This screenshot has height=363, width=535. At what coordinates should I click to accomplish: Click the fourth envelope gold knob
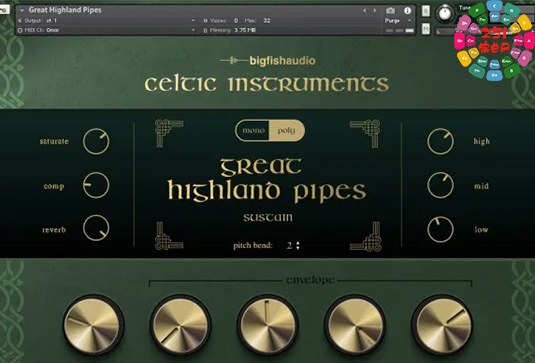[355, 325]
